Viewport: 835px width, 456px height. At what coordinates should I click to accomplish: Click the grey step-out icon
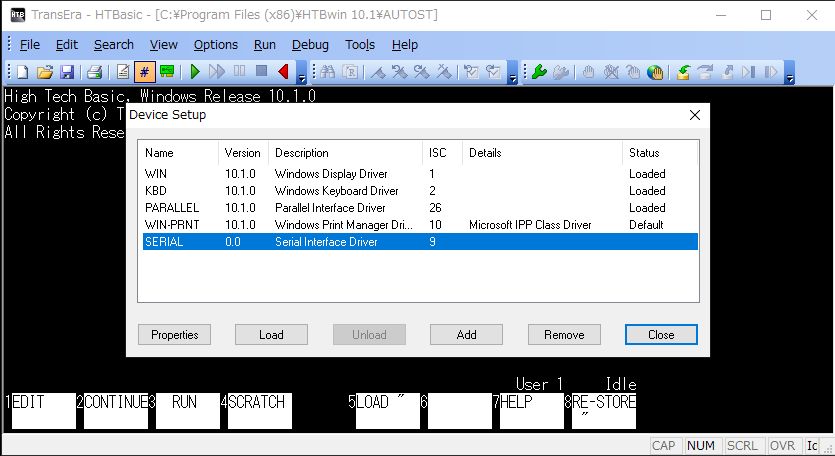click(727, 71)
